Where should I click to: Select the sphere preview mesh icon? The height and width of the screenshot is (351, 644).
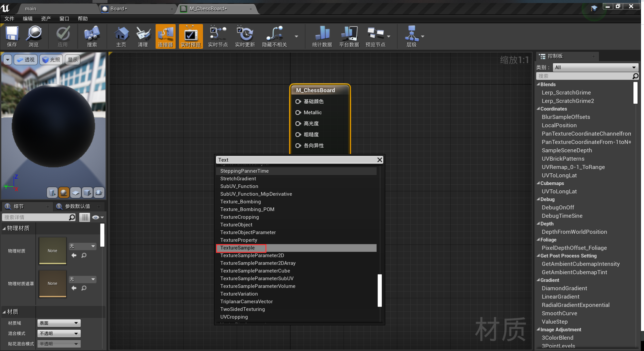64,192
